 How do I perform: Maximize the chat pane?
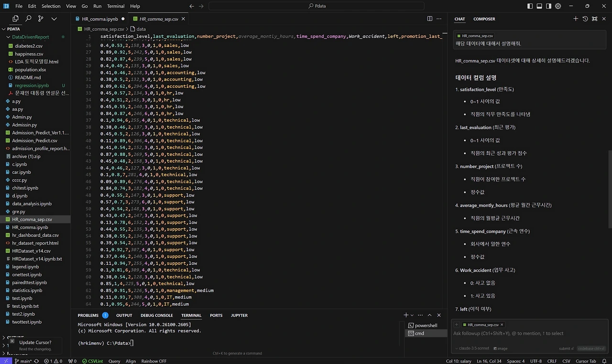[594, 19]
